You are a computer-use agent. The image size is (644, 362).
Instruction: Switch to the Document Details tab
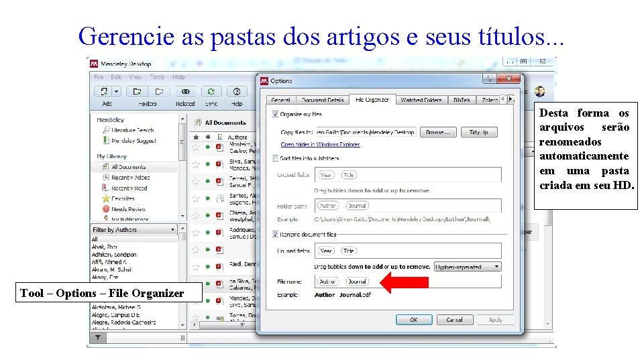point(323,100)
